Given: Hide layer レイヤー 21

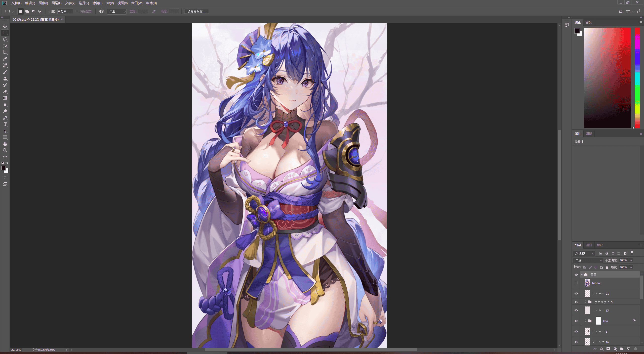Looking at the screenshot, I should [576, 293].
